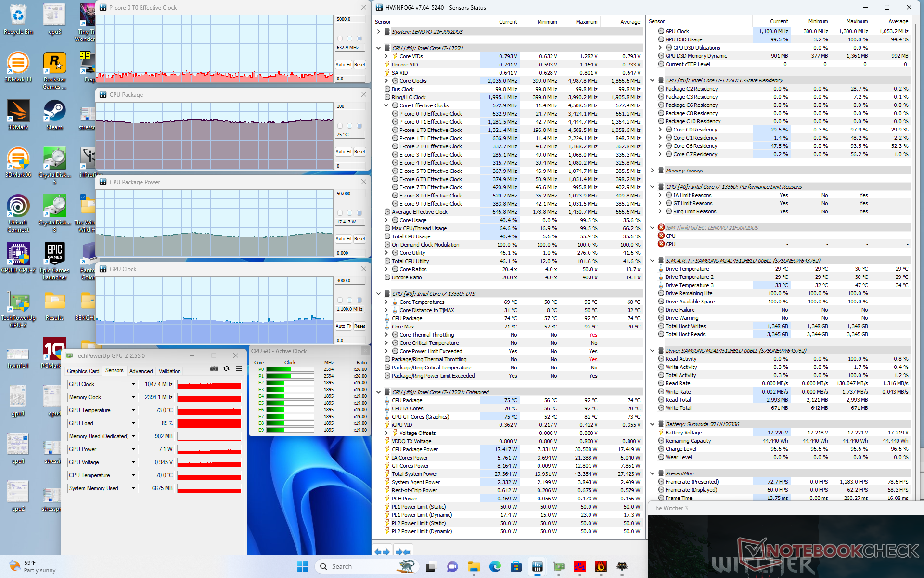Open Memory Clock sensor dropdown in GPU-Z
This screenshot has width=924, height=578.
(133, 397)
